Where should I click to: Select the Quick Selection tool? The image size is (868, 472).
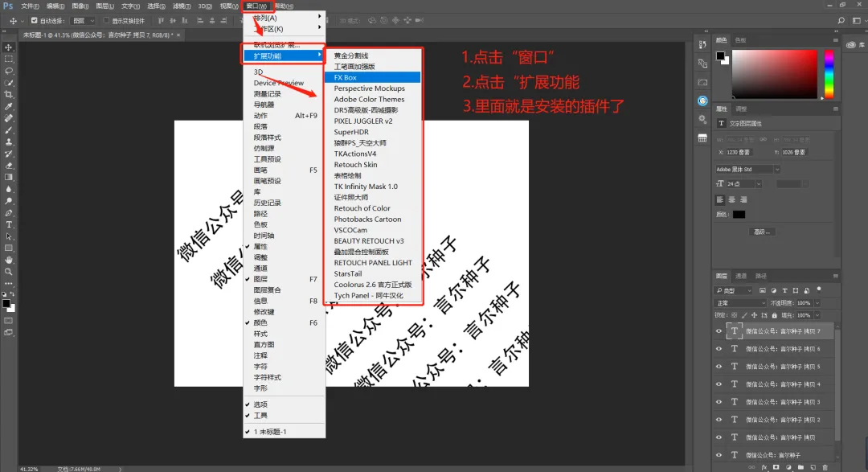[8, 83]
